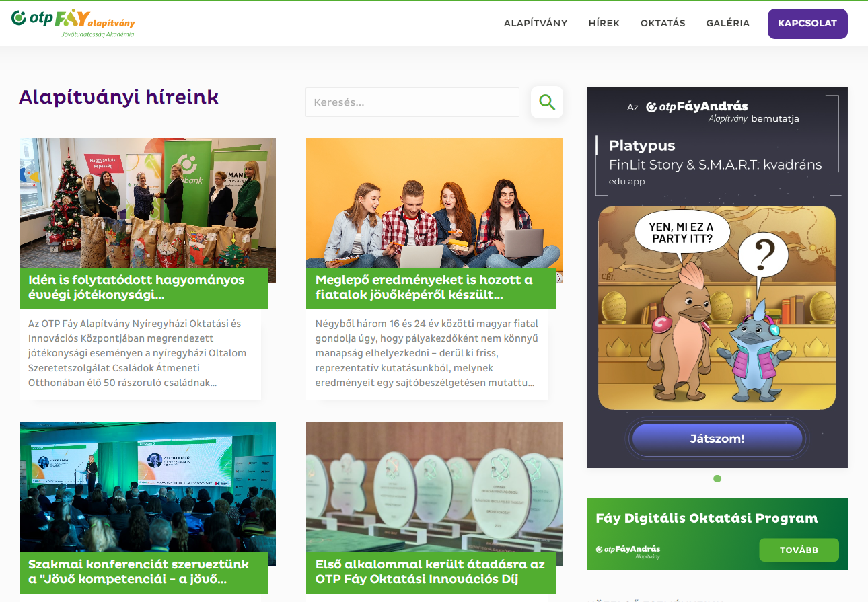Click the purple Kapcsolat button
Image resolution: width=868 pixels, height=602 pixels.
[x=807, y=24]
